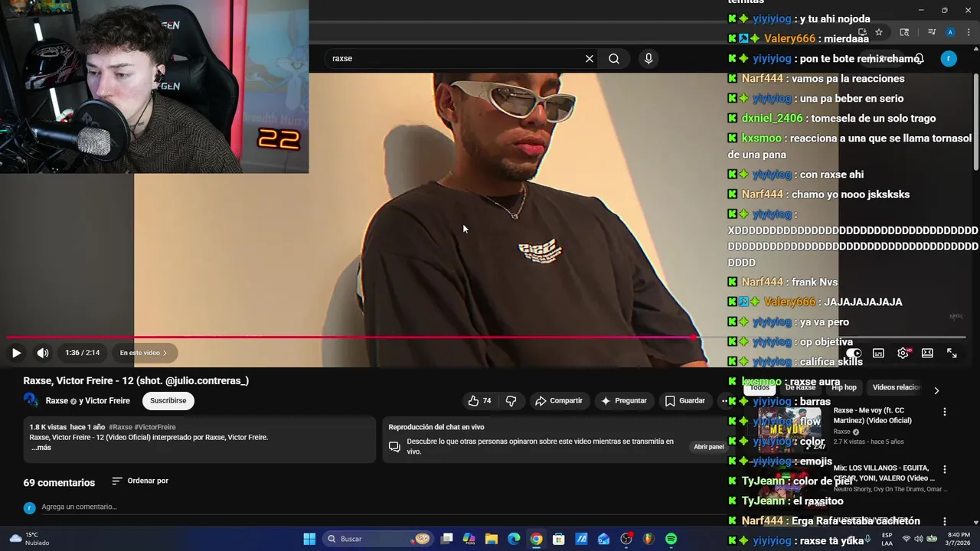Click the page scrollbar at the right edge
The width and height of the screenshot is (980, 551).
[976, 122]
